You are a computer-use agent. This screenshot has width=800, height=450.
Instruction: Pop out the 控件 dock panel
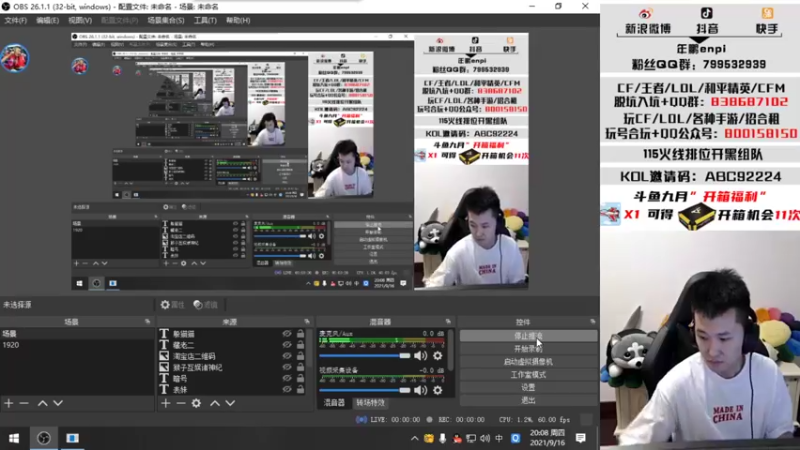[x=592, y=321]
